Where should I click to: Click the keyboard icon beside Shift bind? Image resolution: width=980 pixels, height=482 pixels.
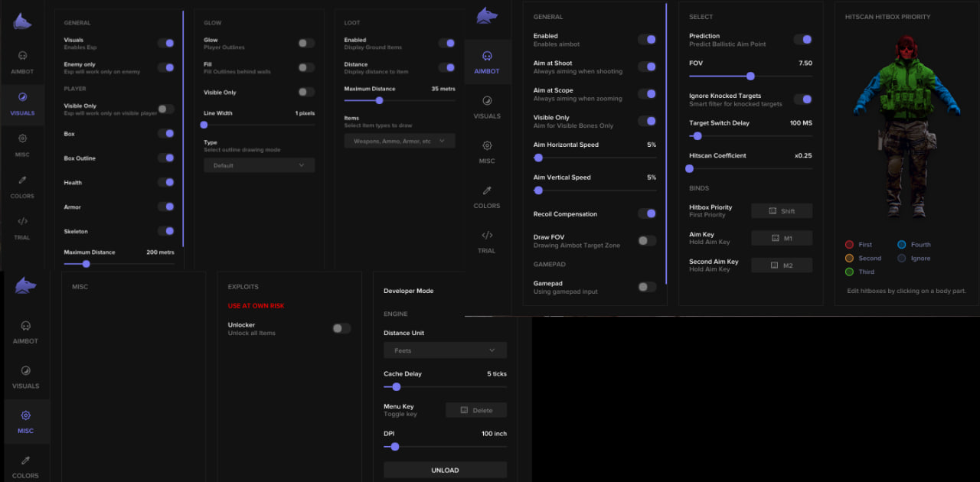pos(773,211)
